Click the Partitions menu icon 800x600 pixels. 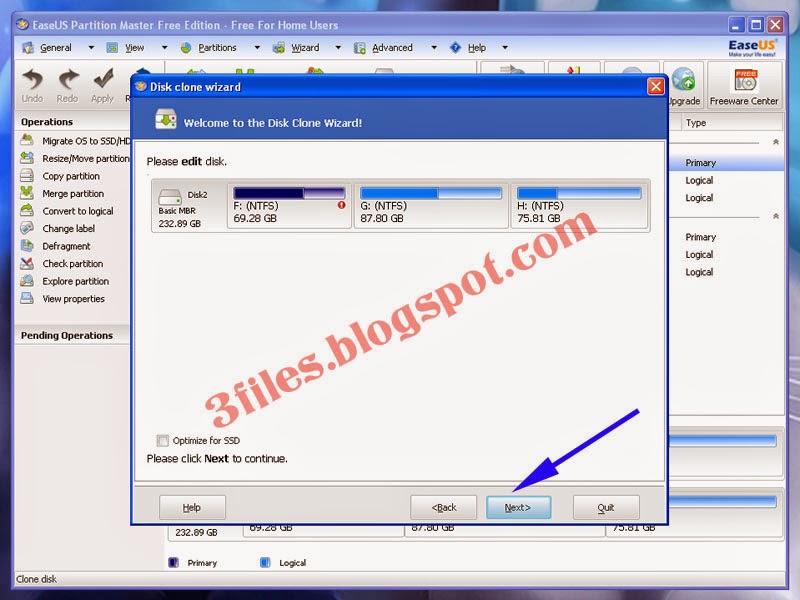click(x=186, y=48)
